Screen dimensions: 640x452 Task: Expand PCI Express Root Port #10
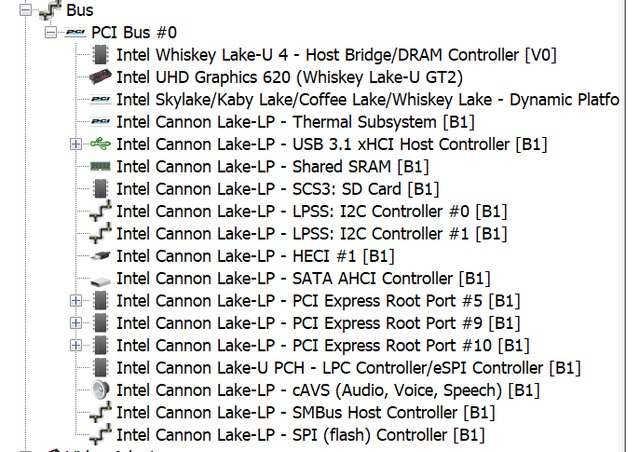(x=76, y=345)
